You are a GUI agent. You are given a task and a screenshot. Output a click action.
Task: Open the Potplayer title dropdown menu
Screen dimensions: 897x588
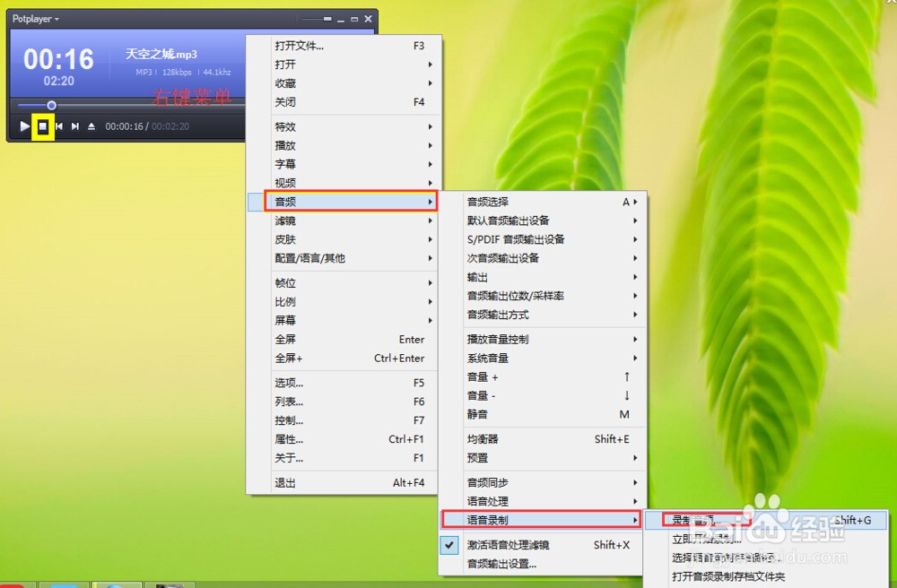tap(36, 19)
